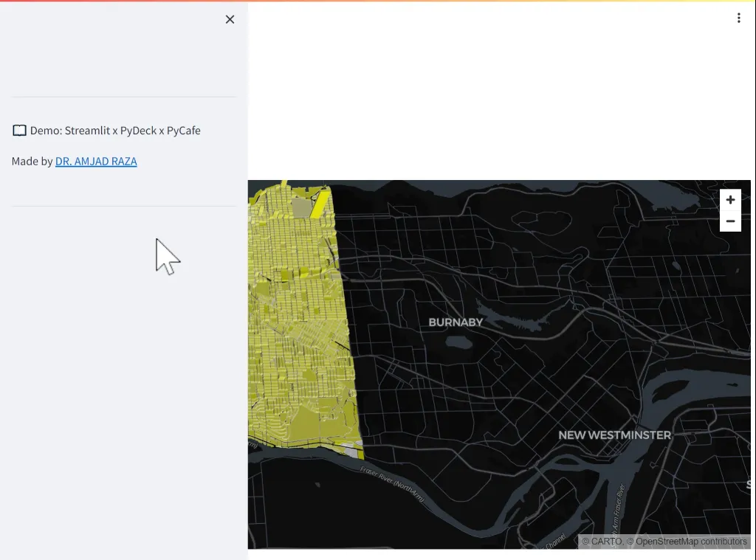This screenshot has height=560, width=756.
Task: Open the CARTO attribution link
Action: (605, 542)
